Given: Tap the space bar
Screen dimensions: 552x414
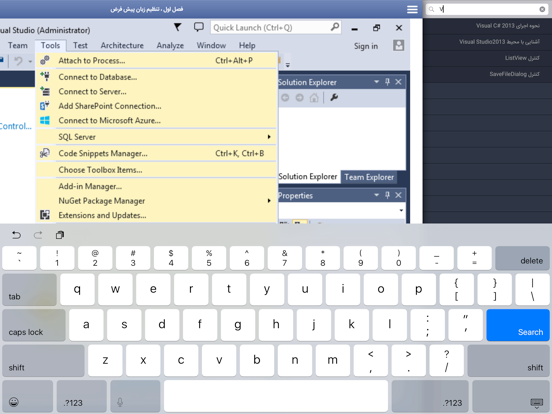Looking at the screenshot, I should [276, 396].
